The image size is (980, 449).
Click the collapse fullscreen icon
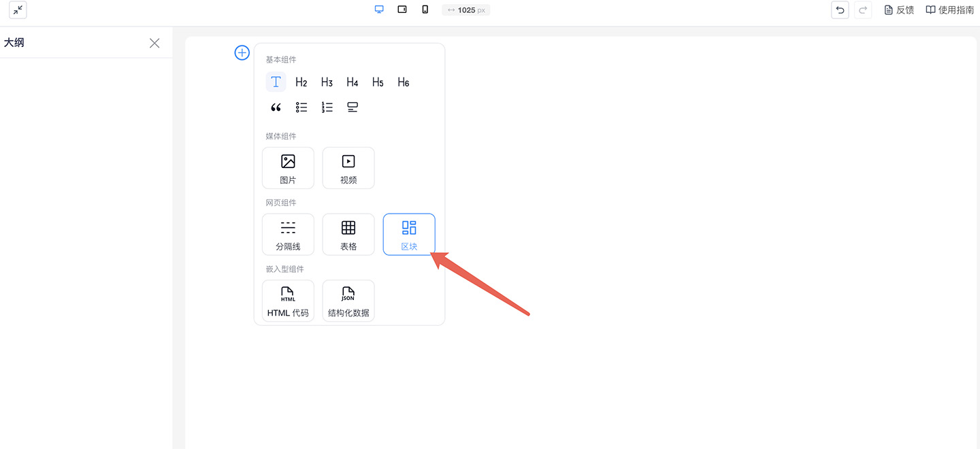coord(18,10)
